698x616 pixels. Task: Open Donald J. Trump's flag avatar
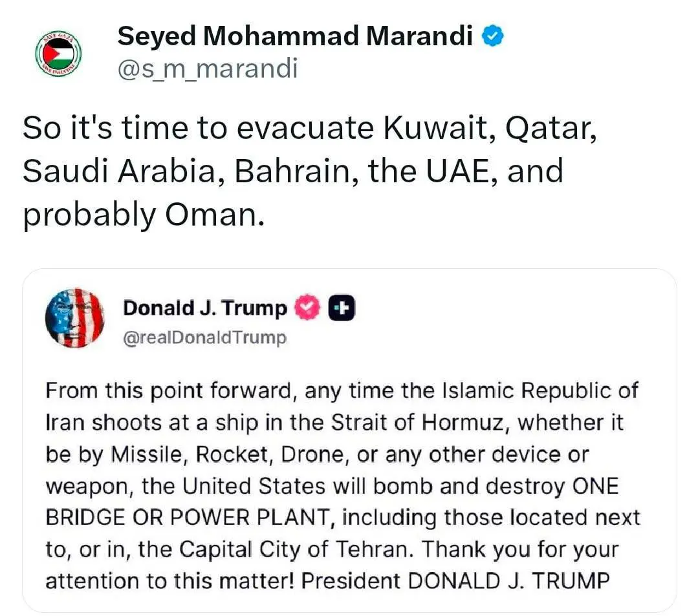[x=75, y=317]
